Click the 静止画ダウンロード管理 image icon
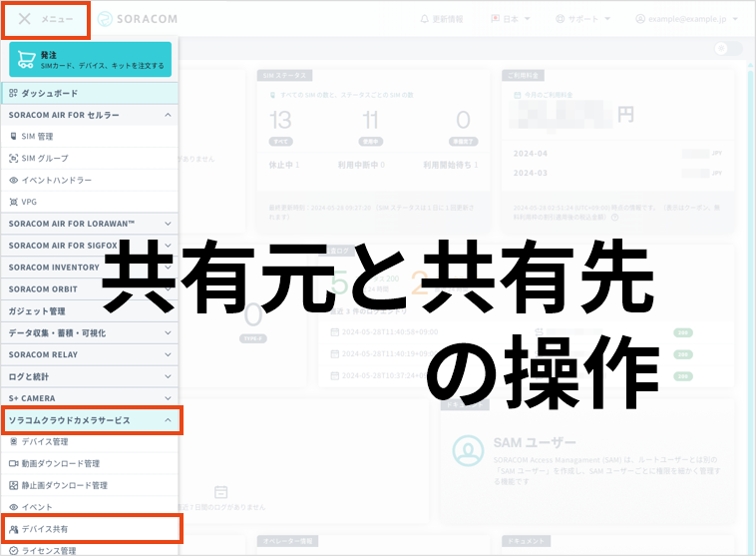The width and height of the screenshot is (756, 556). tap(14, 485)
